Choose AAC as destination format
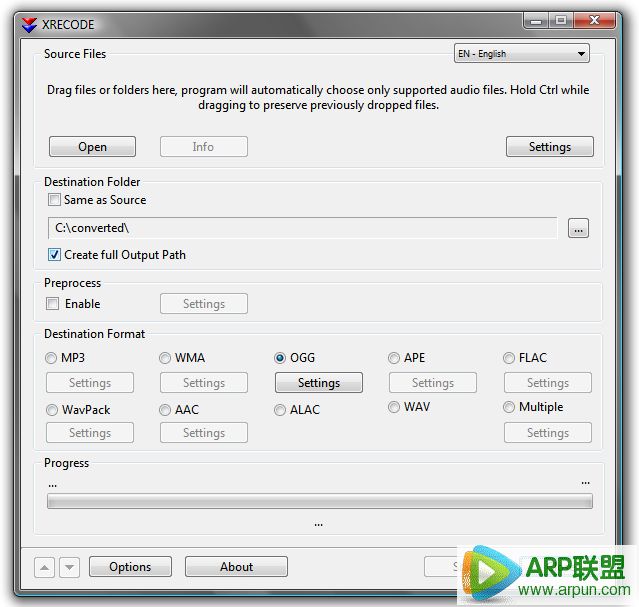The height and width of the screenshot is (607, 639). pyautogui.click(x=165, y=410)
